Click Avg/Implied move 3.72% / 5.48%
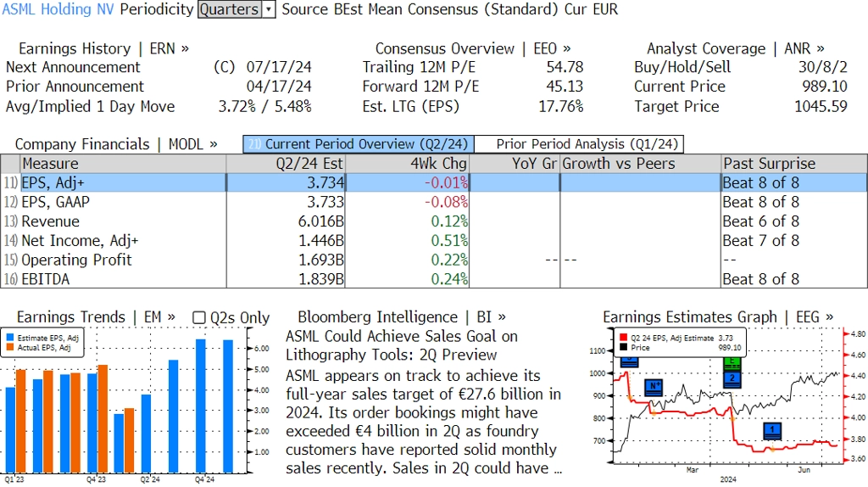Viewport: 868px width, 487px height. (x=264, y=106)
